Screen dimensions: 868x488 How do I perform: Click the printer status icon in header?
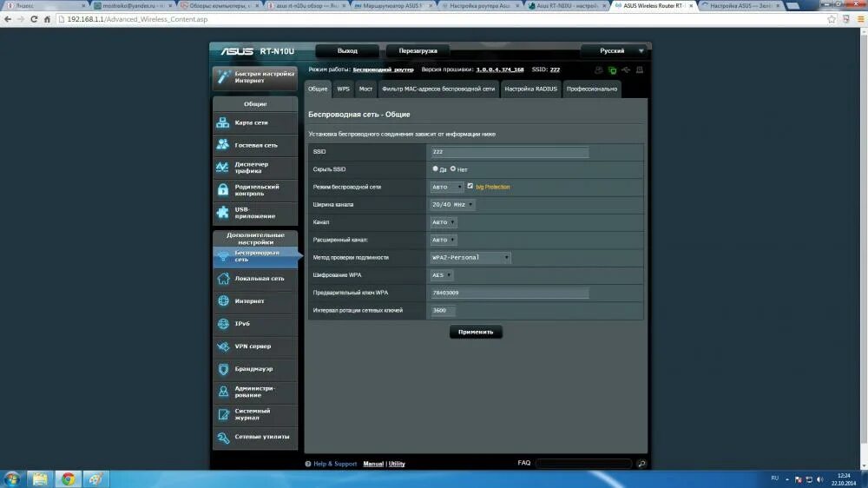pos(640,70)
